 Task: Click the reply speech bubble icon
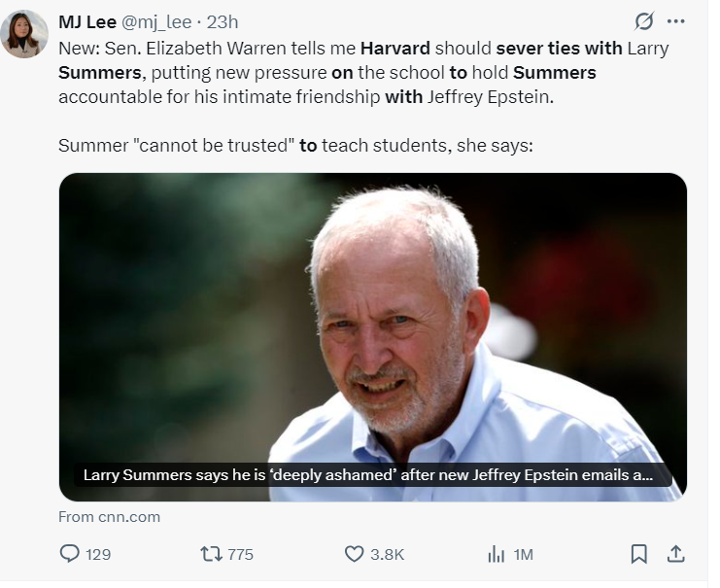coord(70,554)
